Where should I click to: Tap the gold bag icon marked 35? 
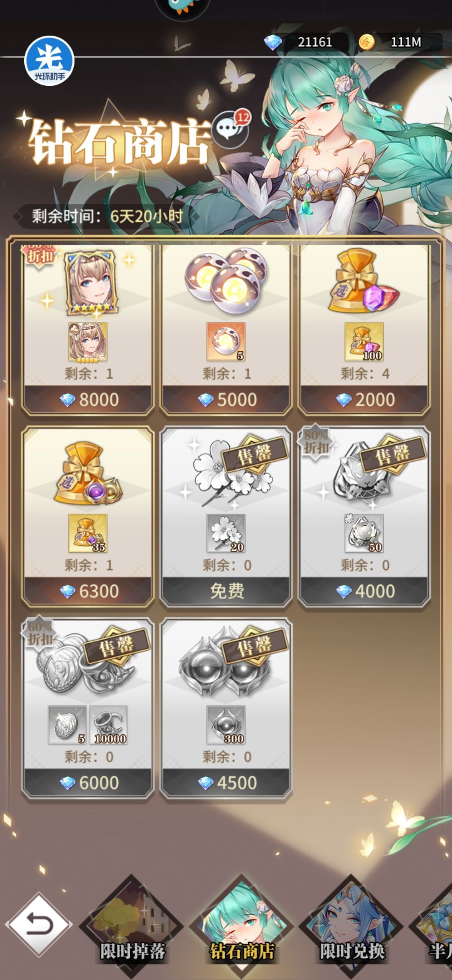[88, 534]
